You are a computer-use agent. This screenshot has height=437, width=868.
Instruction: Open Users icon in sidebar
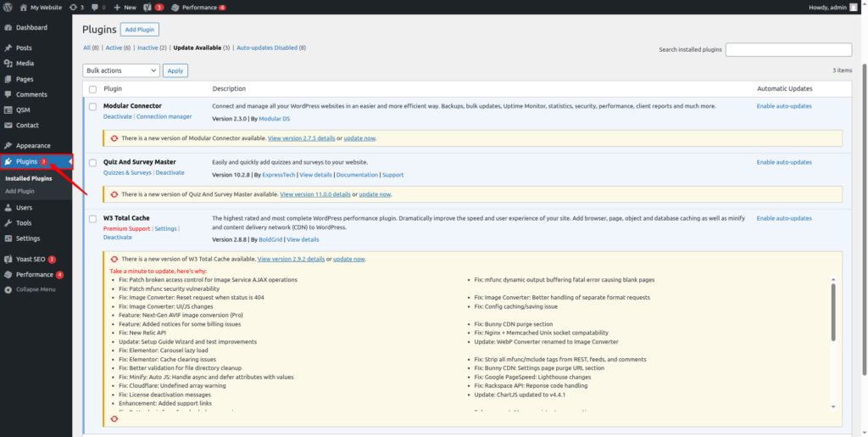point(8,208)
